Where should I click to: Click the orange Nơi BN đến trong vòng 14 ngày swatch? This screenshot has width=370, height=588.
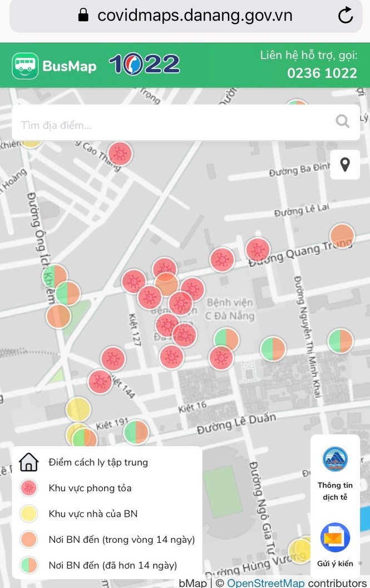pos(29,539)
